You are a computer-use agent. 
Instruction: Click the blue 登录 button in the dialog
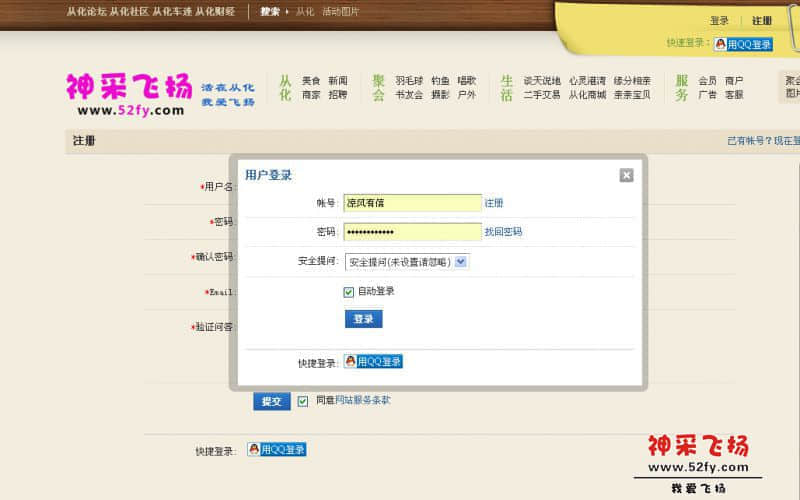363,319
